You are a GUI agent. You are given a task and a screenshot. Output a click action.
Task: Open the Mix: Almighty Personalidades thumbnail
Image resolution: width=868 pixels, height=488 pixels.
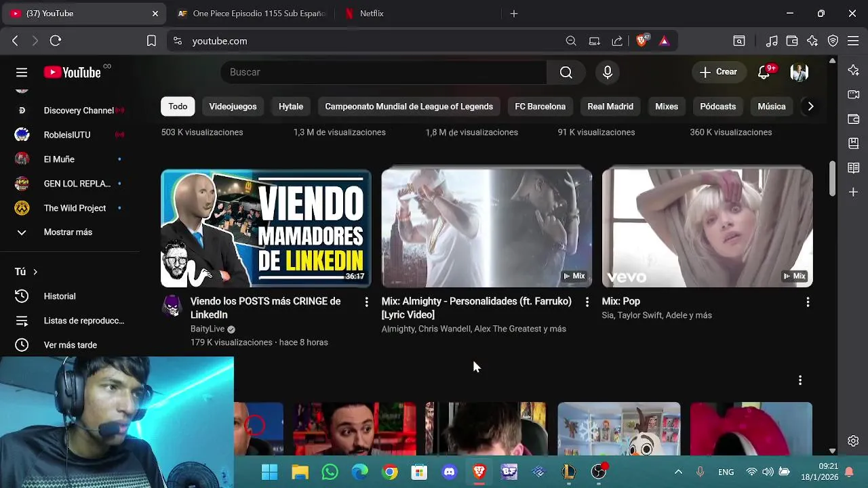(487, 228)
